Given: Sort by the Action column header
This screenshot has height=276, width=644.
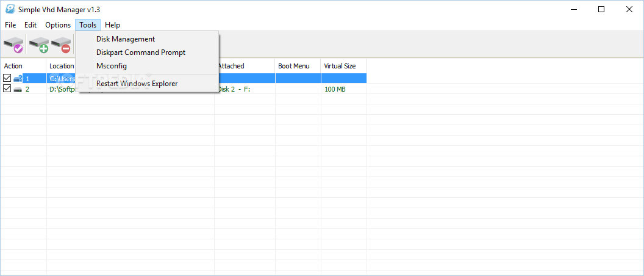Looking at the screenshot, I should click(23, 66).
